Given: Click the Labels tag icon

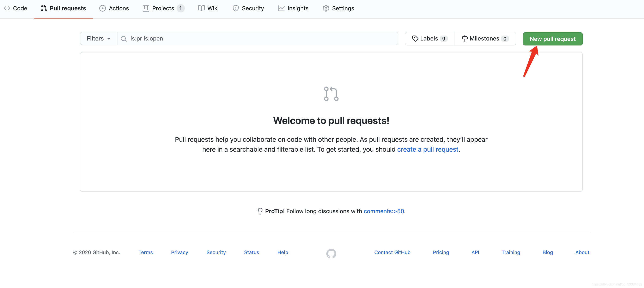Looking at the screenshot, I should pyautogui.click(x=415, y=38).
